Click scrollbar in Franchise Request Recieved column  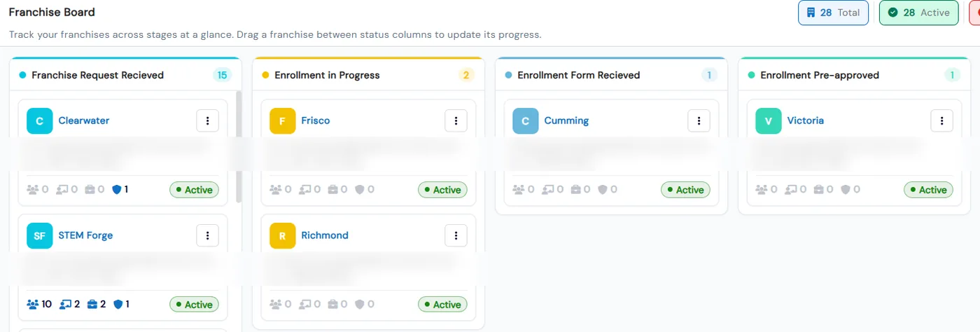[239, 146]
